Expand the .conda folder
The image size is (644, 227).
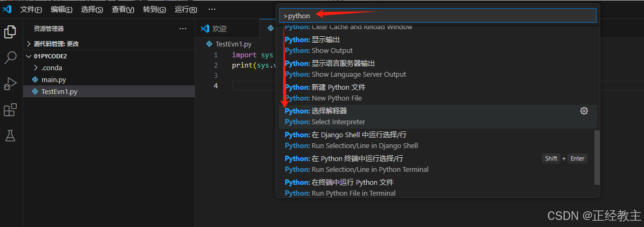click(x=109, y=68)
